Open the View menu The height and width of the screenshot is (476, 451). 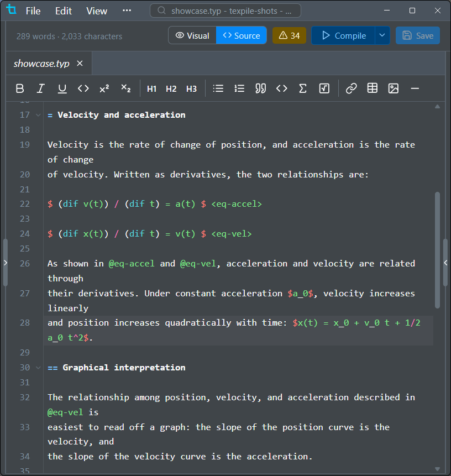click(x=97, y=11)
